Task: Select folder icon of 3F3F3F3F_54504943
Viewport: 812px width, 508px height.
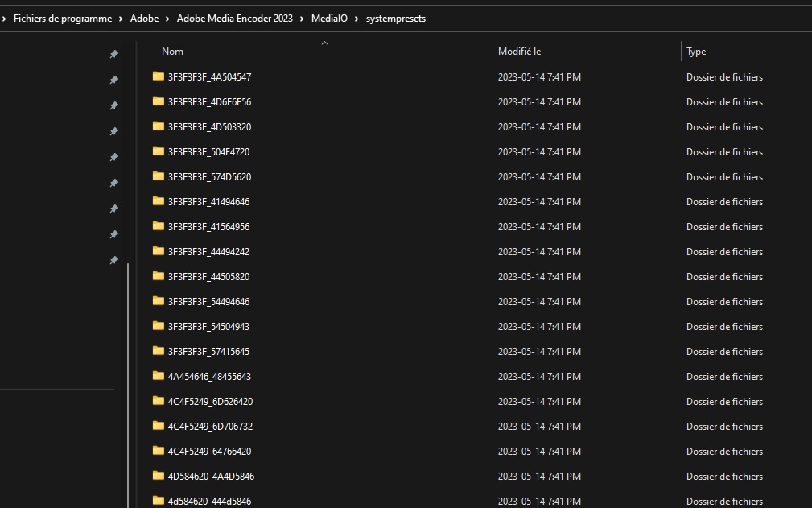Action: (x=159, y=326)
